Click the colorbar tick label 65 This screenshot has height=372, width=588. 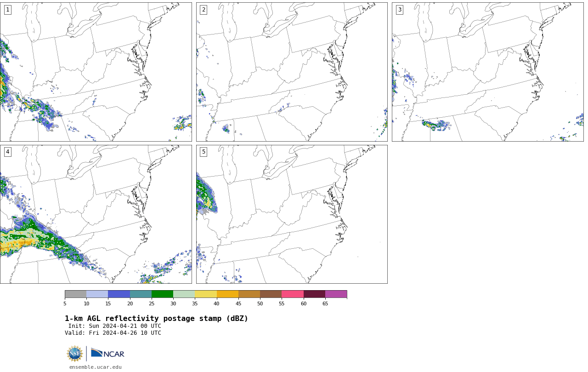[x=325, y=303]
